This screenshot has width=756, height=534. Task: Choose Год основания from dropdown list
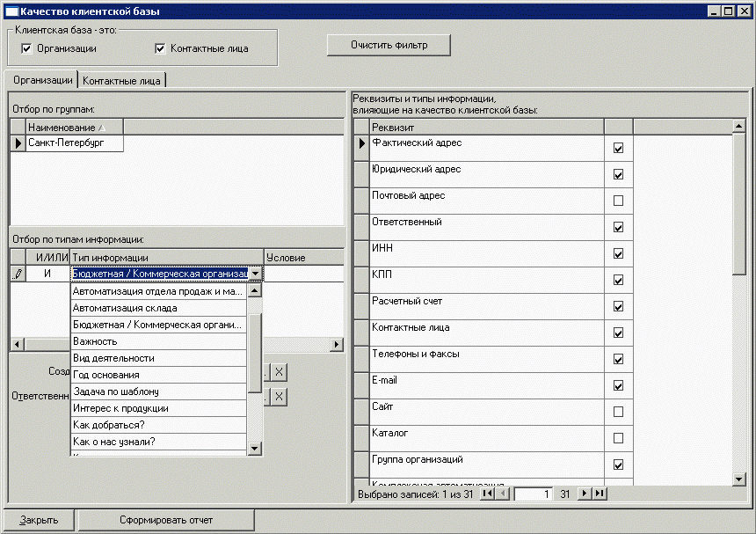pyautogui.click(x=158, y=375)
